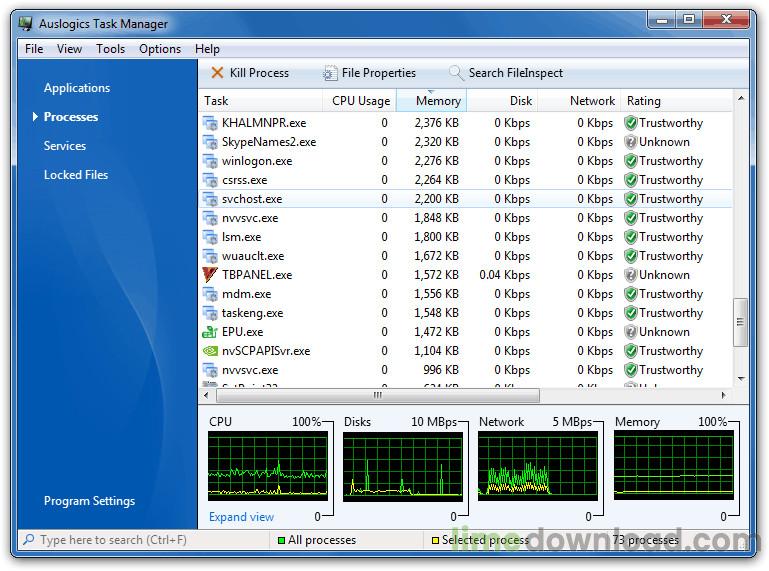Click the Trustworthy shield icon for KHALMNPR.exe

point(631,123)
